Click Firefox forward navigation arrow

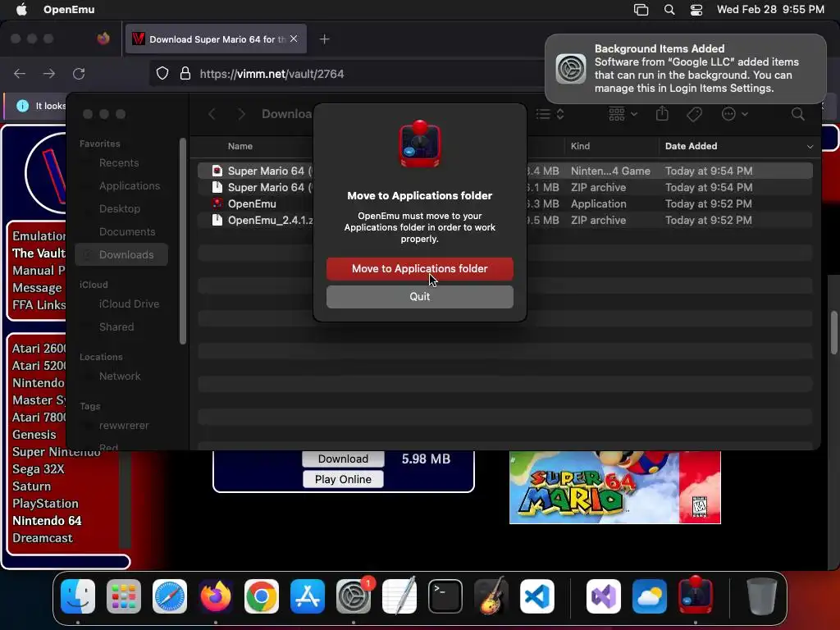[49, 73]
